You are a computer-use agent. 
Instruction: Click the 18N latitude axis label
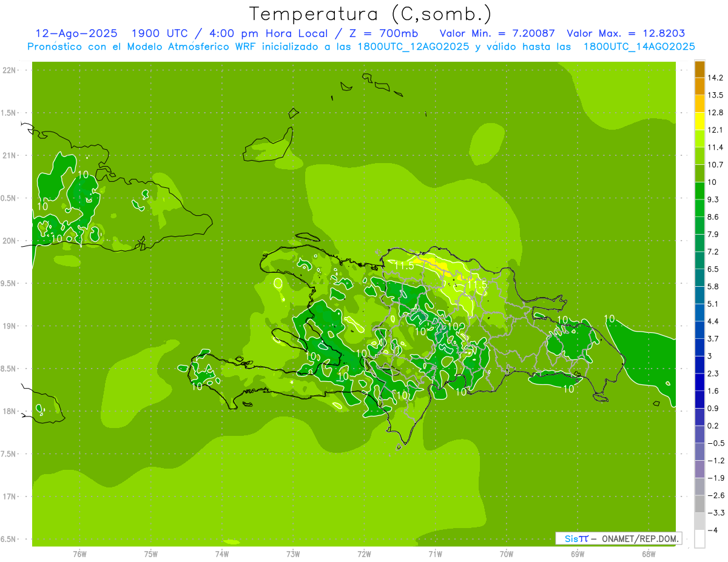[9, 411]
